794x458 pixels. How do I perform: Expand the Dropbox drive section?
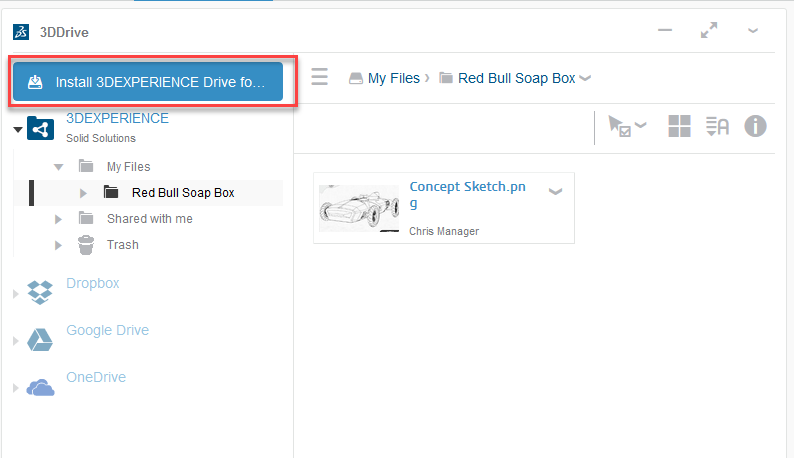point(15,293)
